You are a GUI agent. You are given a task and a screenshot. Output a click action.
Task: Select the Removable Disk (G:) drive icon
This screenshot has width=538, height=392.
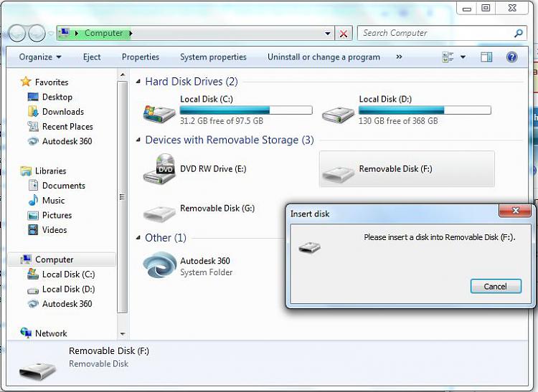pos(159,214)
